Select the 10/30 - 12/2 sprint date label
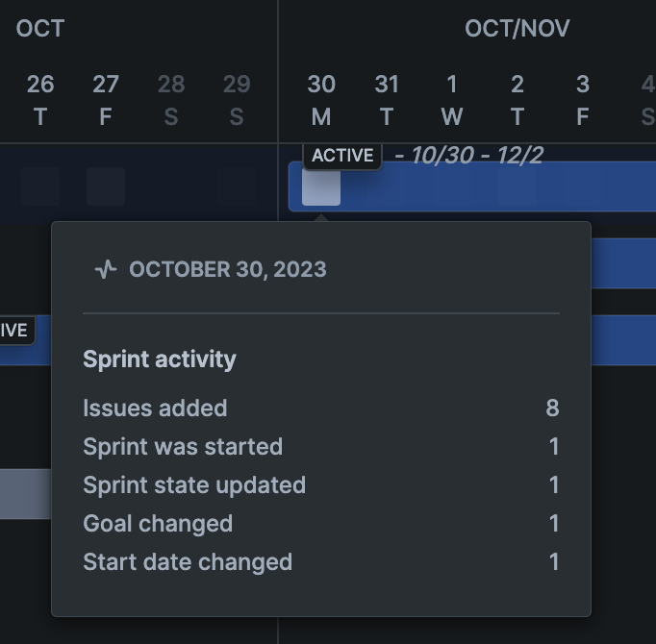This screenshot has height=644, width=656. (468, 156)
